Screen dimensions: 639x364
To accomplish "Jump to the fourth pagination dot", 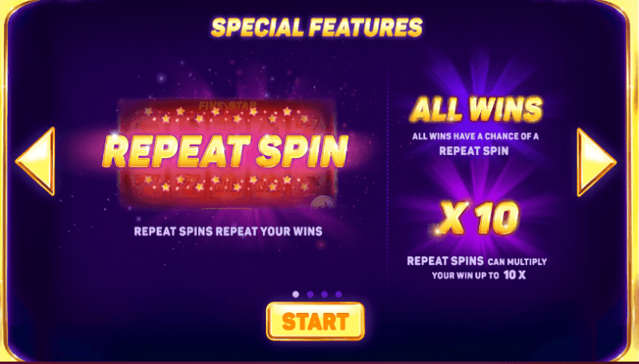I will pos(339,295).
